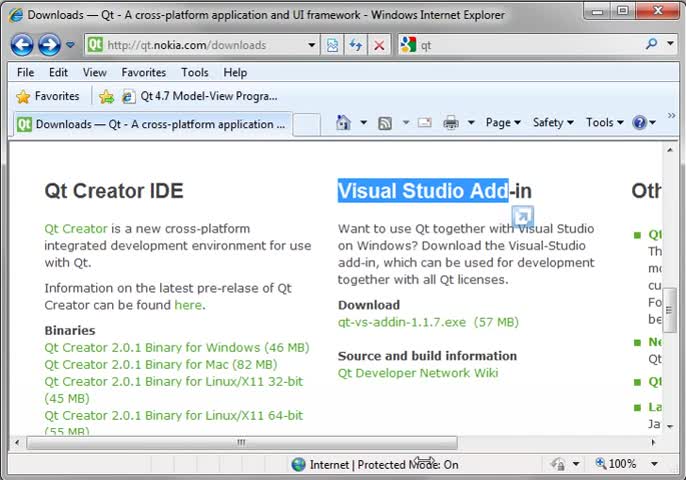Click the horizontal scrollbar thumb

tap(242, 443)
